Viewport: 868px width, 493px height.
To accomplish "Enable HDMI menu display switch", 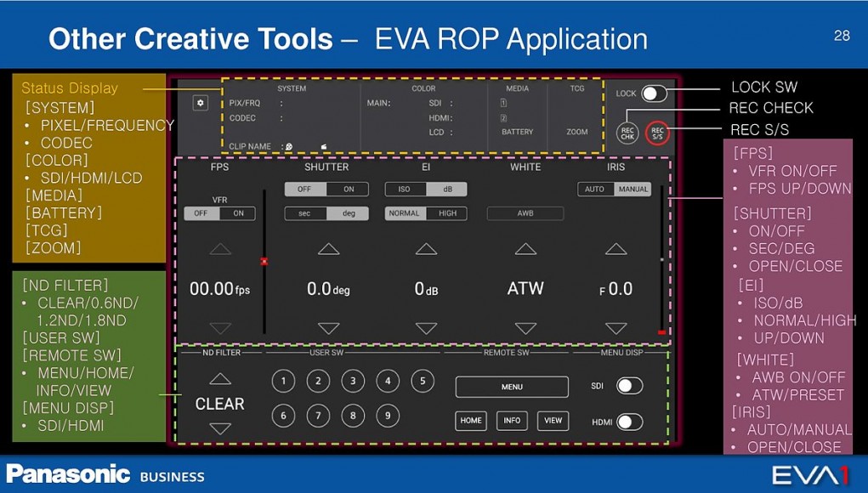I will [x=628, y=422].
